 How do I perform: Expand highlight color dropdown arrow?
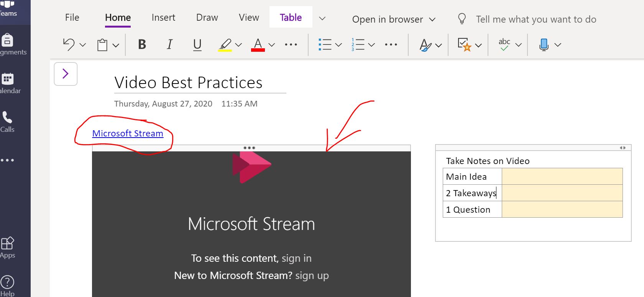[x=238, y=45]
